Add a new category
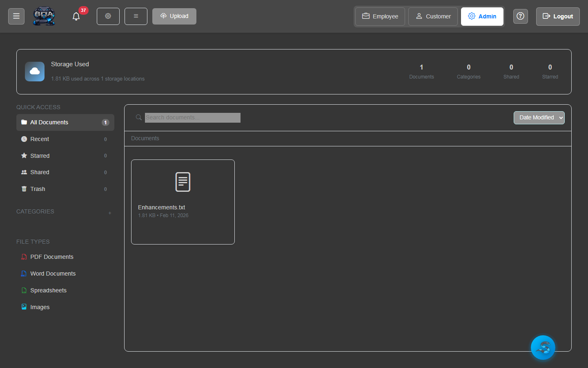The width and height of the screenshot is (588, 368). (x=110, y=213)
